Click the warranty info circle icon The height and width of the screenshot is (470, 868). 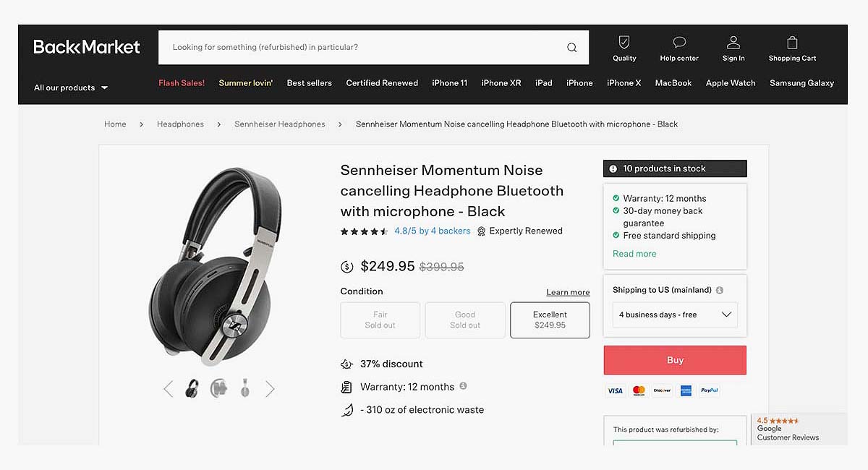click(463, 386)
